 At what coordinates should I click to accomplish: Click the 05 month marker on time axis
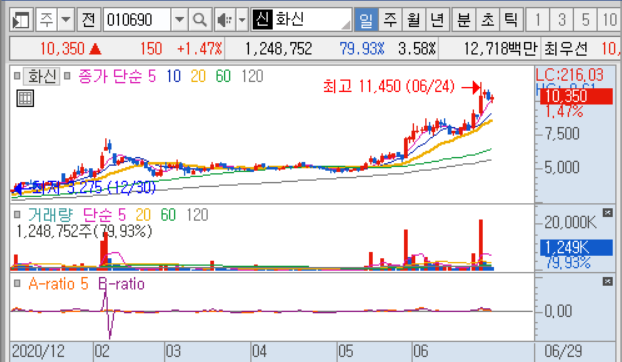point(346,351)
